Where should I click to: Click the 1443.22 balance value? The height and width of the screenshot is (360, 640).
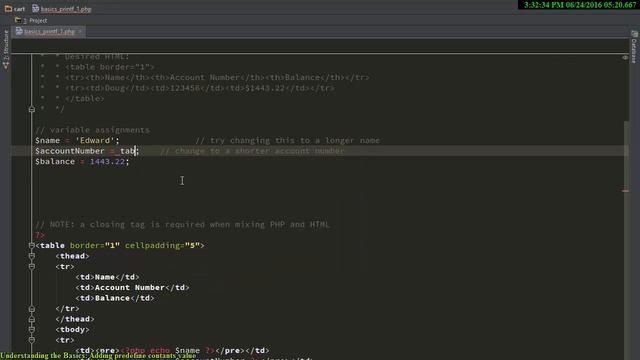[x=107, y=162]
